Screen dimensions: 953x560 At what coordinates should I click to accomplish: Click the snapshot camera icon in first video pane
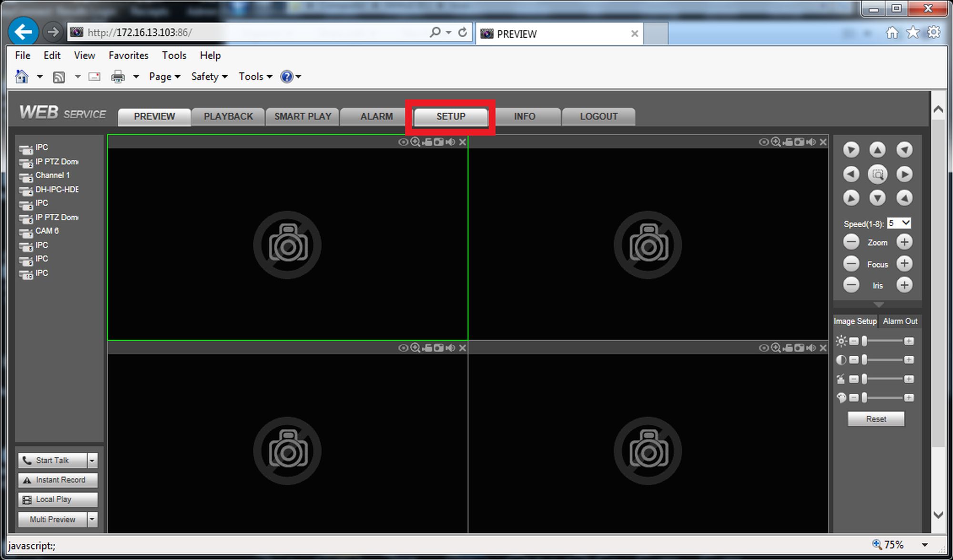point(439,142)
